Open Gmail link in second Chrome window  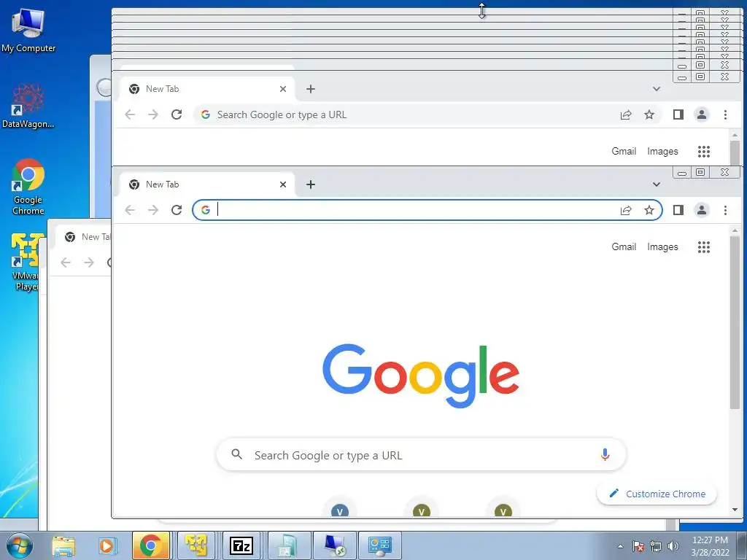(x=624, y=151)
